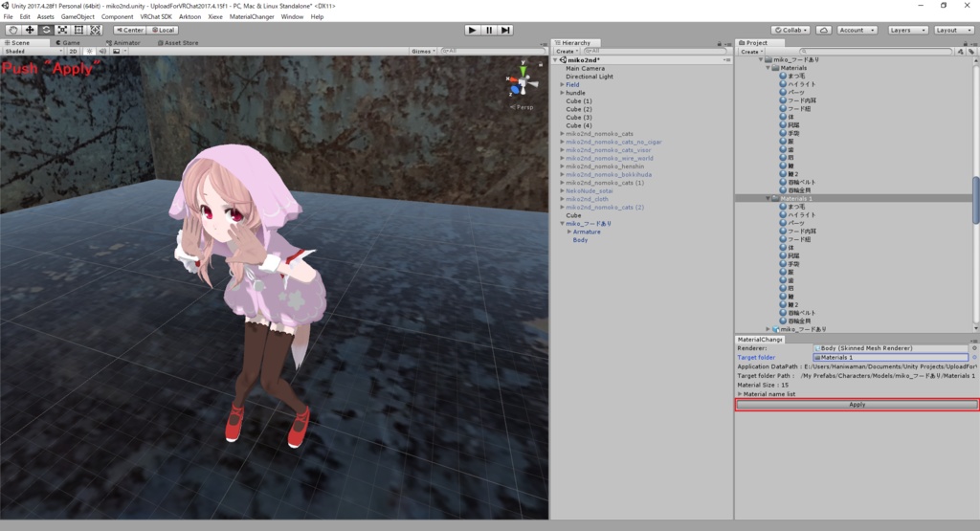Expand the Field object in Hierarchy
Screen dimensions: 980x531
point(562,84)
